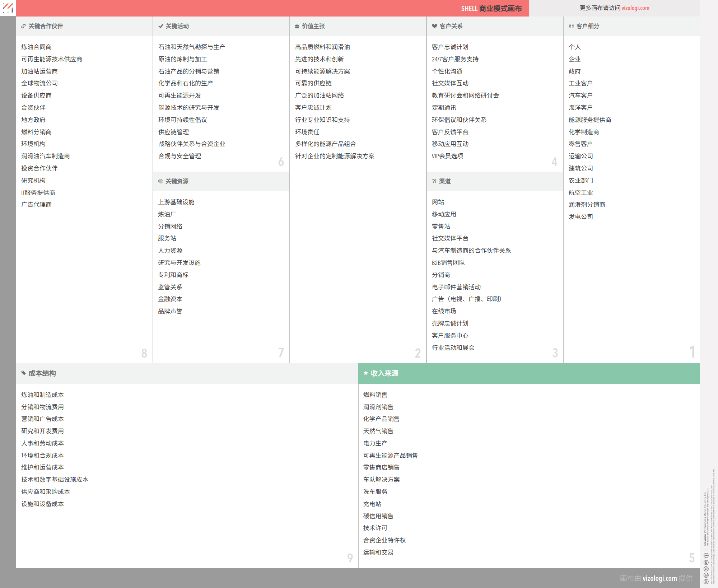The width and height of the screenshot is (718, 588).
Task: Click the 碳信用销售 revenue item
Action: pos(378,516)
